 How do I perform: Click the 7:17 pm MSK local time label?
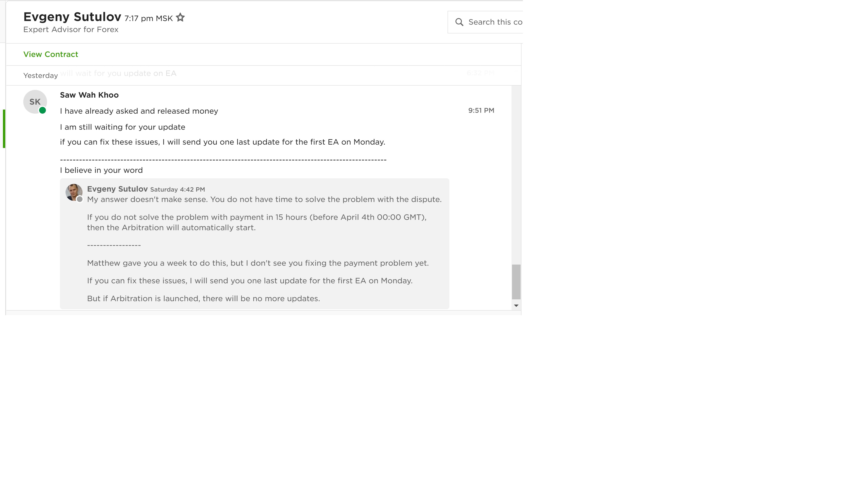(x=148, y=19)
